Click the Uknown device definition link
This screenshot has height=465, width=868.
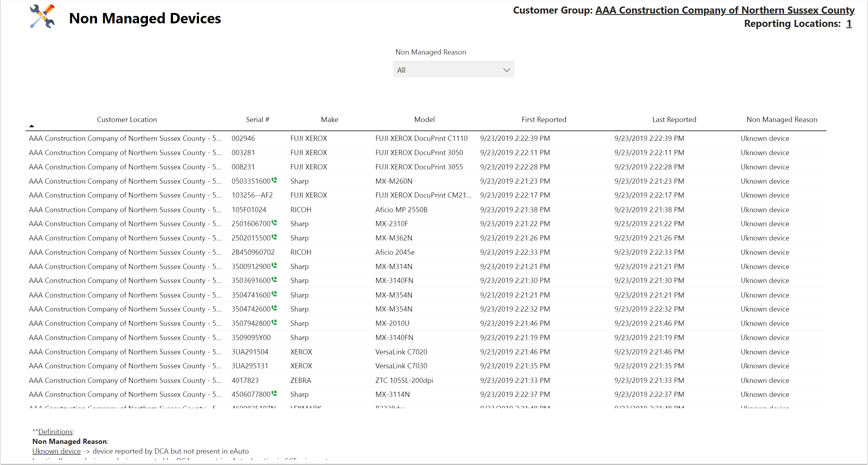(56, 451)
